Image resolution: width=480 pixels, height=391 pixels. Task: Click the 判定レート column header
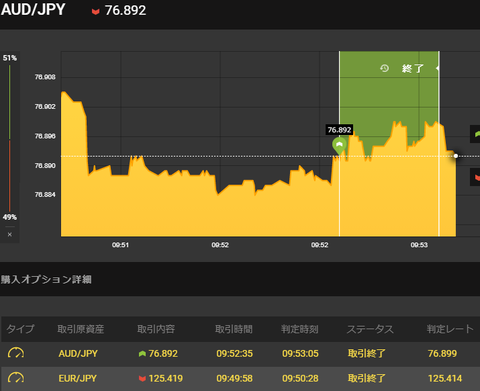pyautogui.click(x=450, y=329)
